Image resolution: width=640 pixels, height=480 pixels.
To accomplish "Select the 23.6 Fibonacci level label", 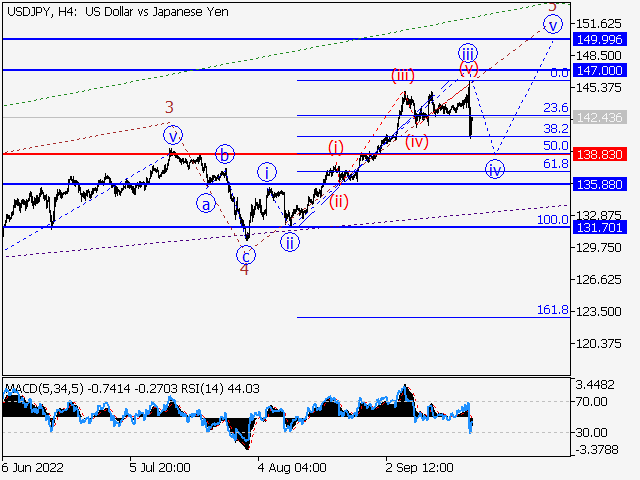I will pyautogui.click(x=556, y=108).
